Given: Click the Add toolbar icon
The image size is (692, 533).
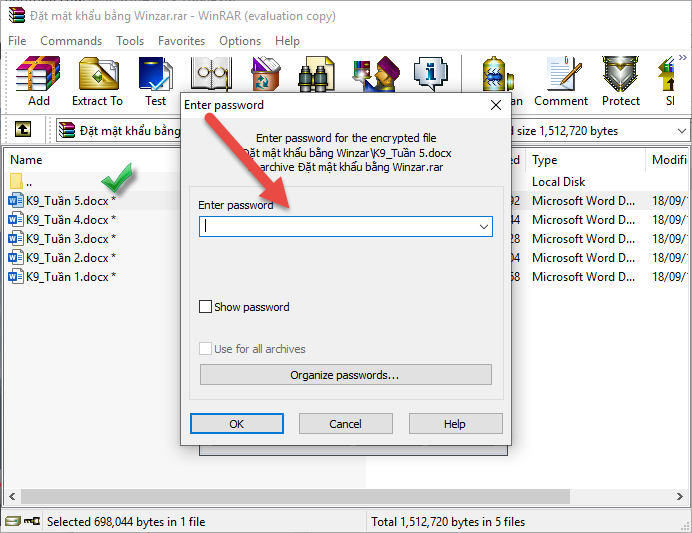Looking at the screenshot, I should (38, 74).
